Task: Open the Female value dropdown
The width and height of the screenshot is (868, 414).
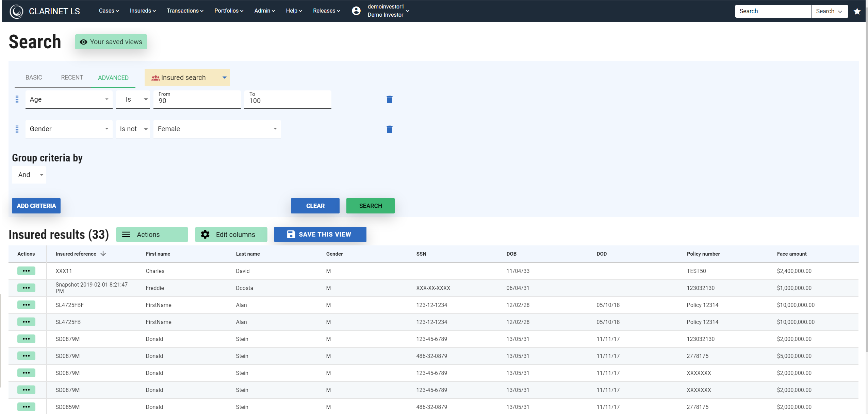Action: (x=217, y=129)
